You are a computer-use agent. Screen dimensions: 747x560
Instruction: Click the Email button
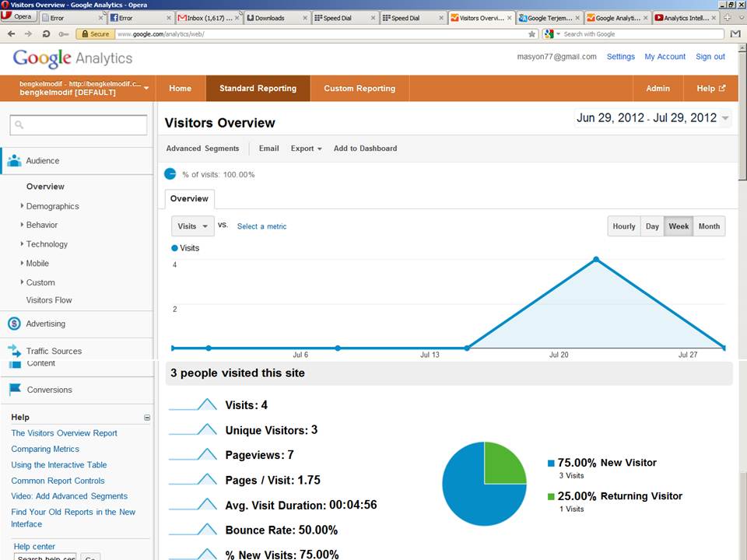[x=268, y=148]
